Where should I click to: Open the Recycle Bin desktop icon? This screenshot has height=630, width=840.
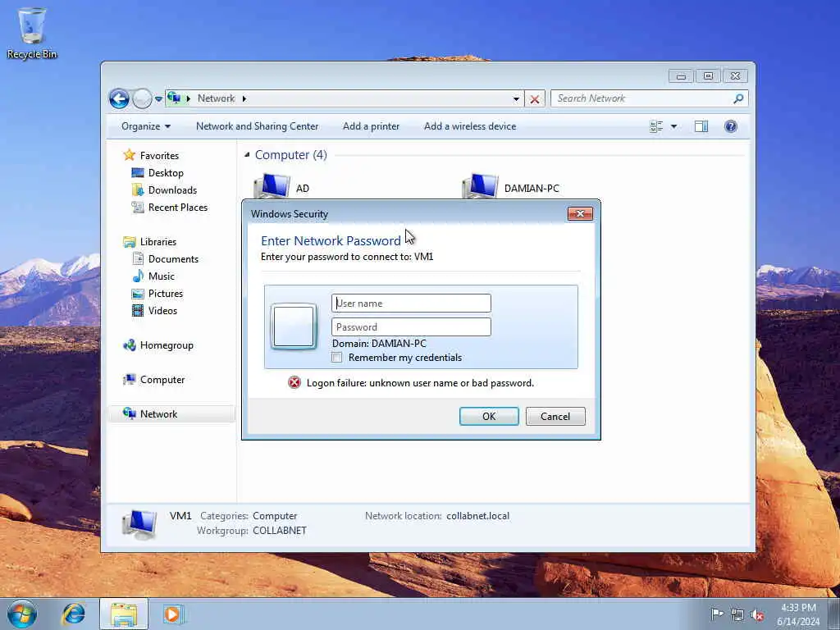(32, 33)
